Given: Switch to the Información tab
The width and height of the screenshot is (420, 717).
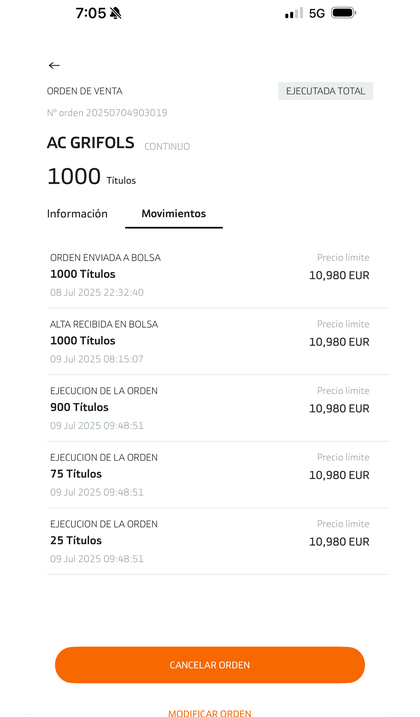Looking at the screenshot, I should tap(77, 214).
